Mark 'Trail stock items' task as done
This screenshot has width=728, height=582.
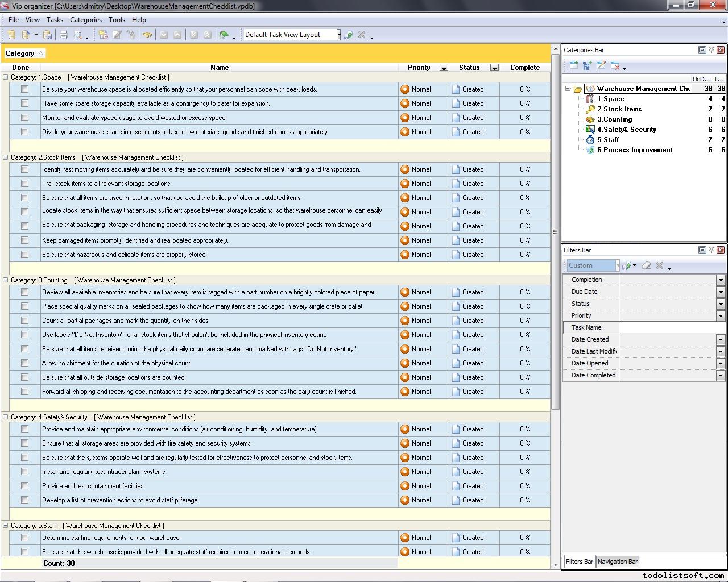[24, 184]
